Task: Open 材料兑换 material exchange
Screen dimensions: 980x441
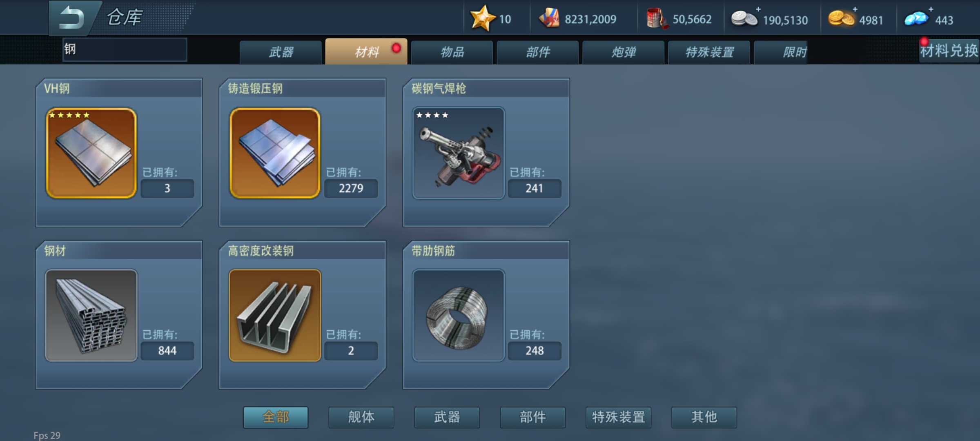Action: pyautogui.click(x=949, y=51)
